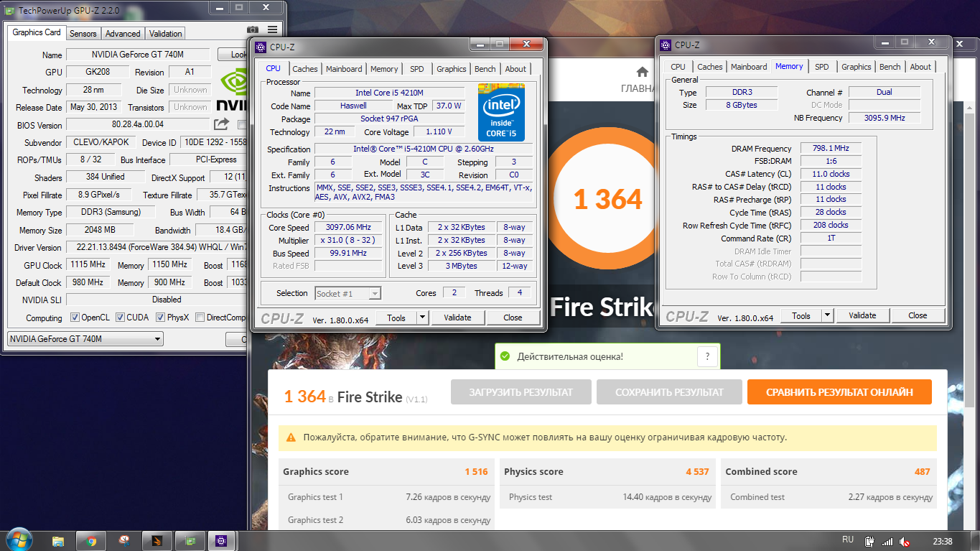Toggle the PhysX checkbox in GPU-Z
Screen dimensions: 980x551
coord(160,318)
